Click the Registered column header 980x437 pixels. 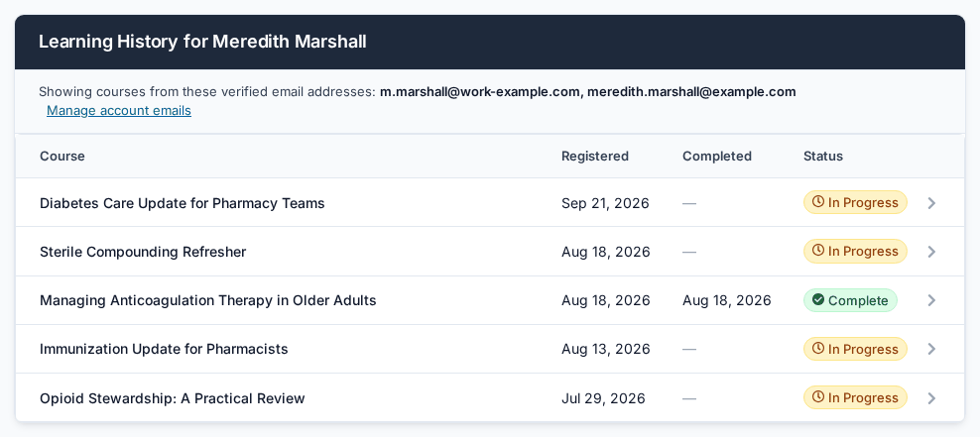click(595, 157)
